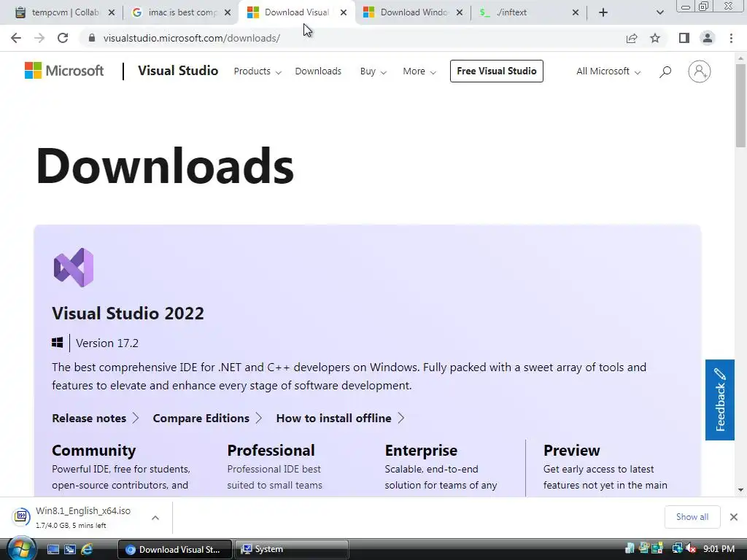Go back to the previous page
The width and height of the screenshot is (747, 560).
click(x=16, y=38)
